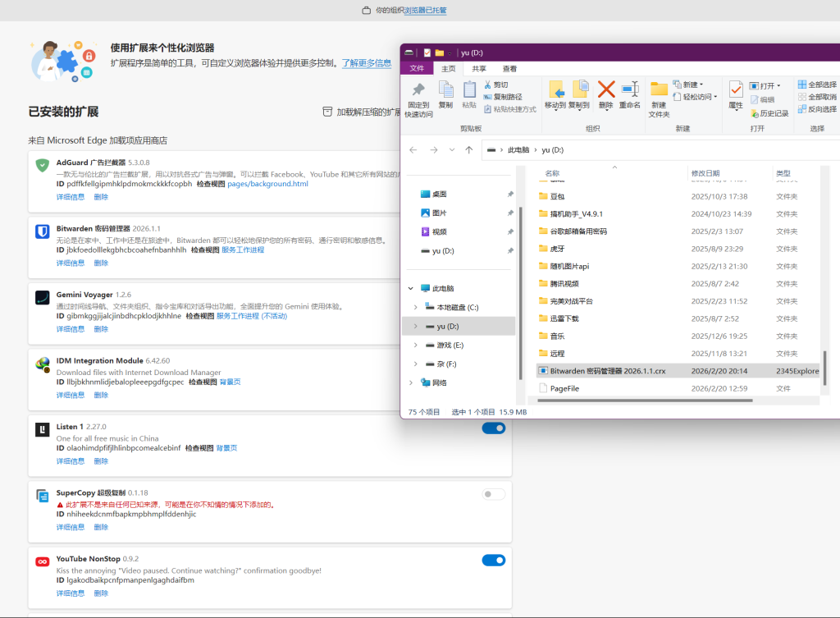Click the Bitwarden extension shield icon
Screen dimensions: 840x618
(x=43, y=231)
